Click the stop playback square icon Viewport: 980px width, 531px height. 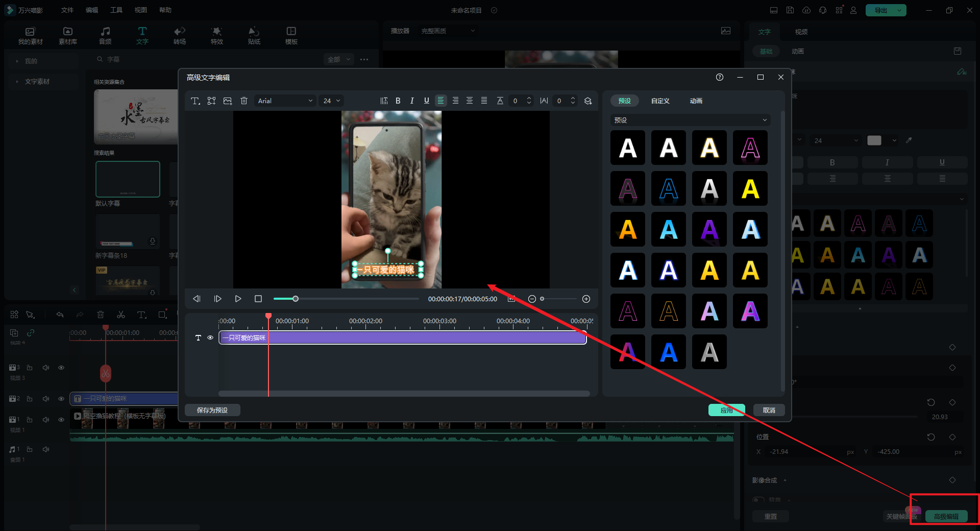click(x=258, y=299)
